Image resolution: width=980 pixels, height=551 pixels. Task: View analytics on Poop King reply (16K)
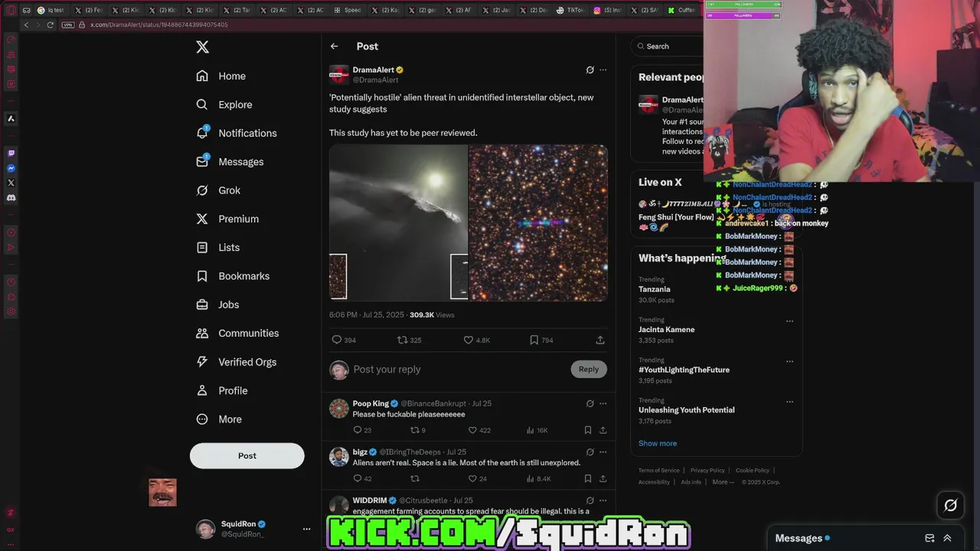(x=537, y=430)
